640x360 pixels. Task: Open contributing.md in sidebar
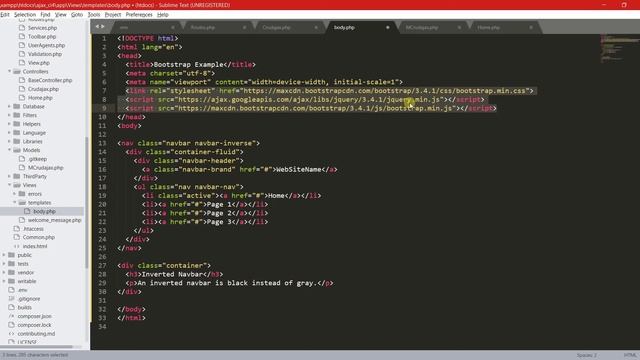(x=36, y=334)
